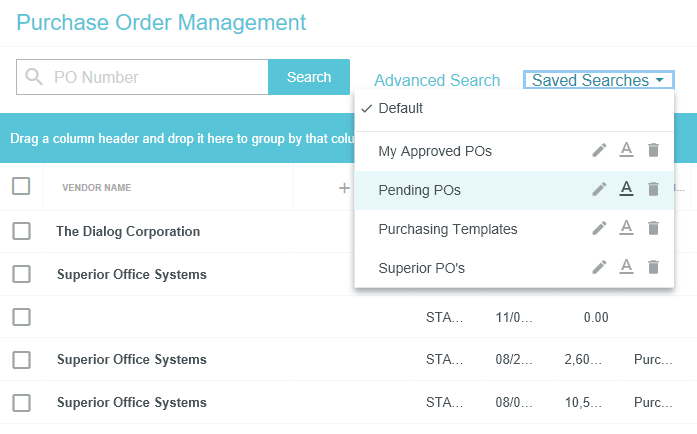Click into the PO Number search field
This screenshot has width=697, height=434.
click(155, 77)
